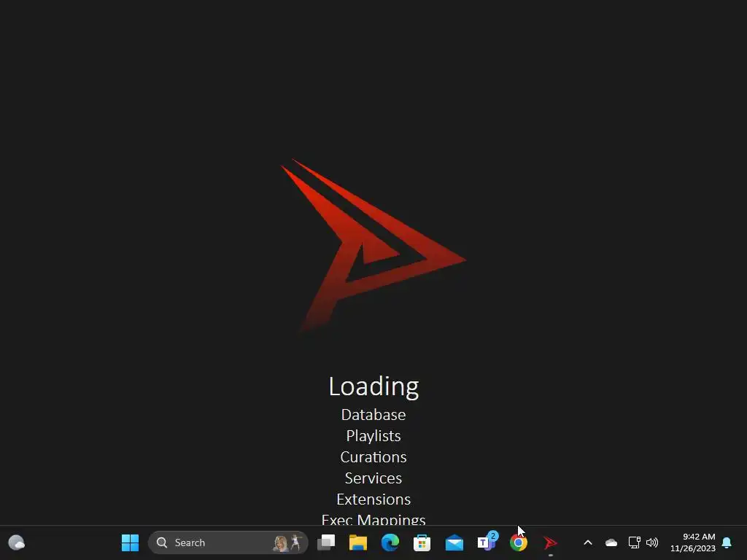
Task: Click the speaker volume tray icon
Action: click(x=652, y=542)
